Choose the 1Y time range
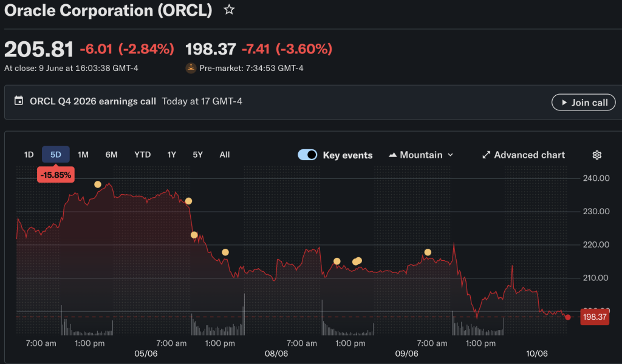 pyautogui.click(x=171, y=155)
